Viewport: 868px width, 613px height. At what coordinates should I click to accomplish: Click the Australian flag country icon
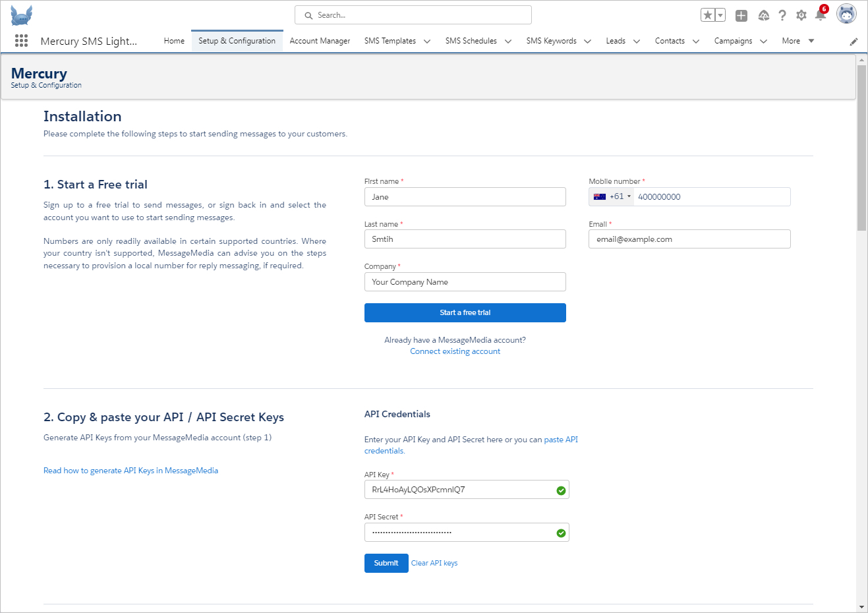(x=600, y=196)
